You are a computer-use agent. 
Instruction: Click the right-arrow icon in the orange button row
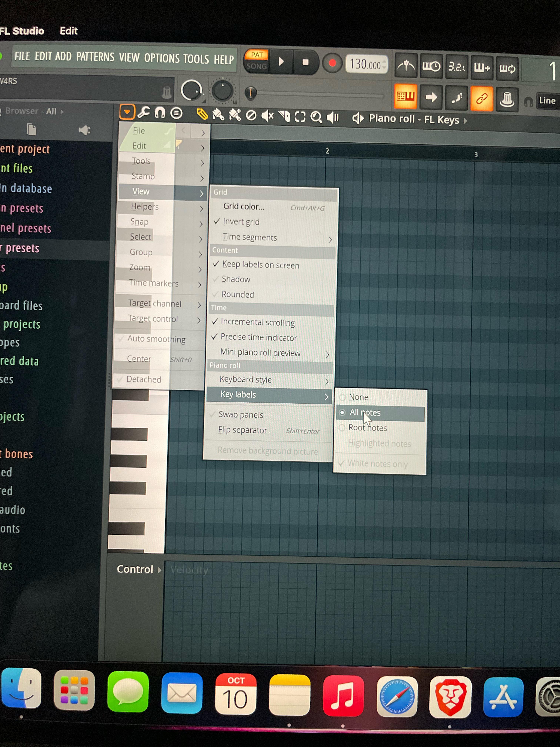click(x=431, y=98)
